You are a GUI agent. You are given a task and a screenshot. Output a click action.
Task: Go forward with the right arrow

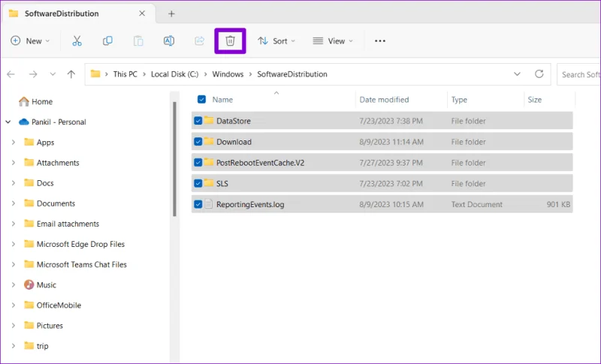[x=33, y=74]
